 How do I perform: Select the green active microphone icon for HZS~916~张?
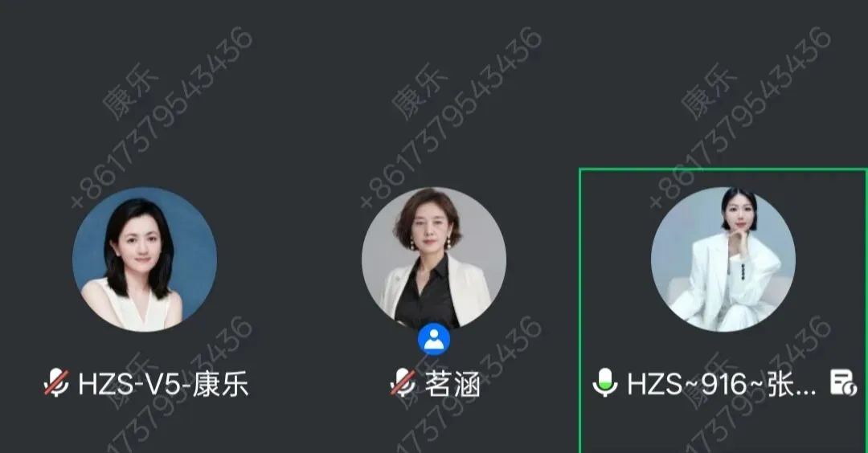point(605,383)
